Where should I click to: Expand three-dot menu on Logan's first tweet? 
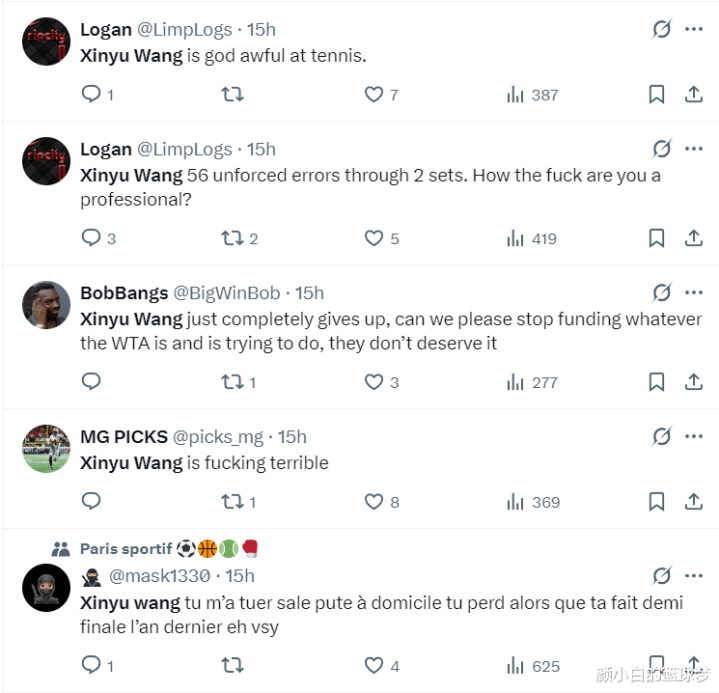point(693,29)
